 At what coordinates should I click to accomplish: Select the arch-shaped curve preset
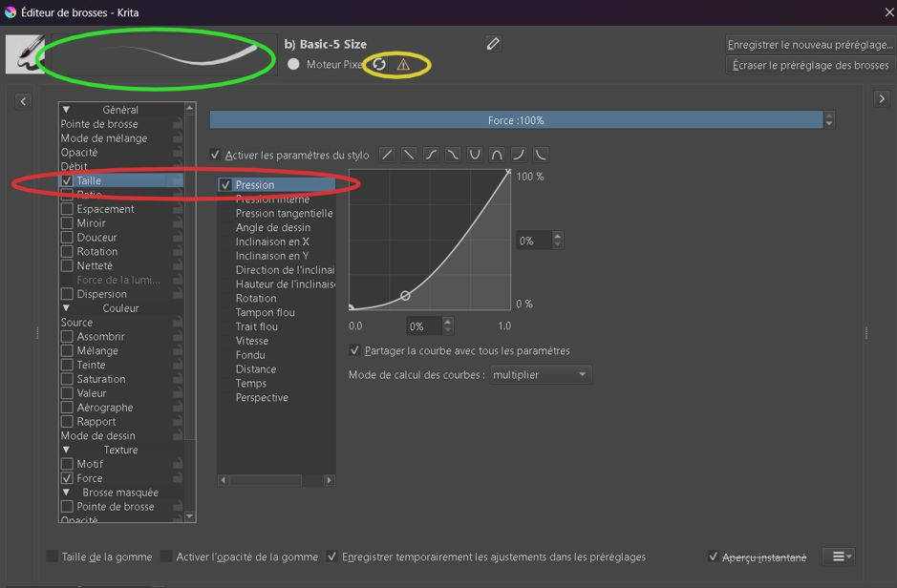coord(497,155)
